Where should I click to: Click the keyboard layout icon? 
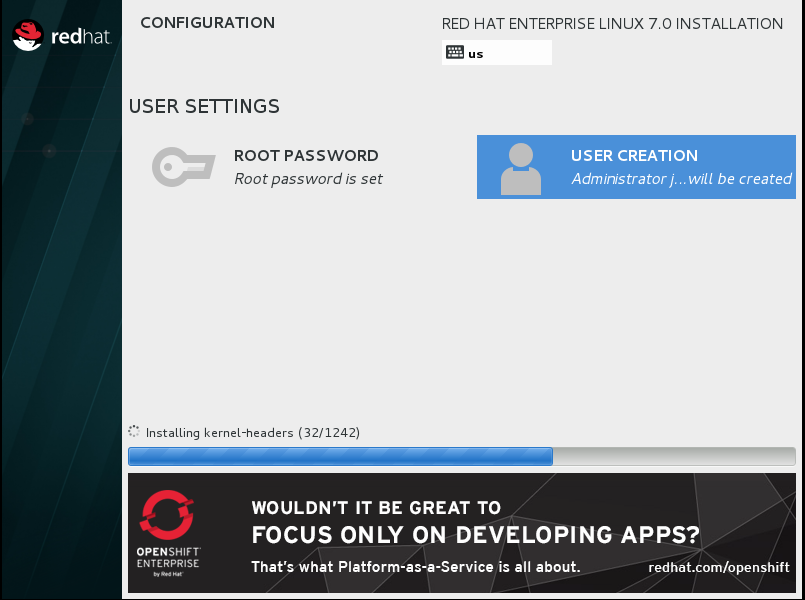pos(455,52)
